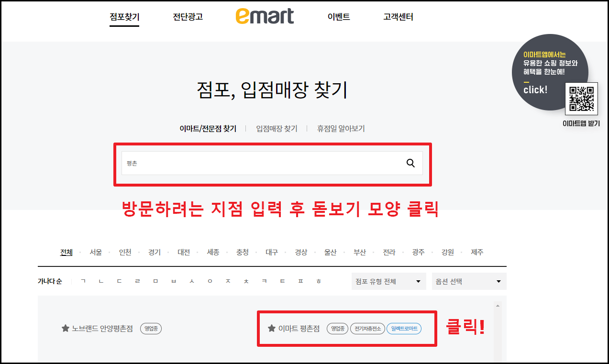Select the ㅍ consonant filter
The width and height of the screenshot is (609, 364).
[x=301, y=281]
